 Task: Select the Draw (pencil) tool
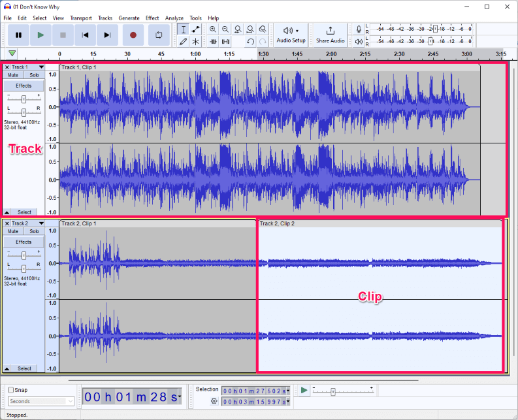[x=184, y=42]
